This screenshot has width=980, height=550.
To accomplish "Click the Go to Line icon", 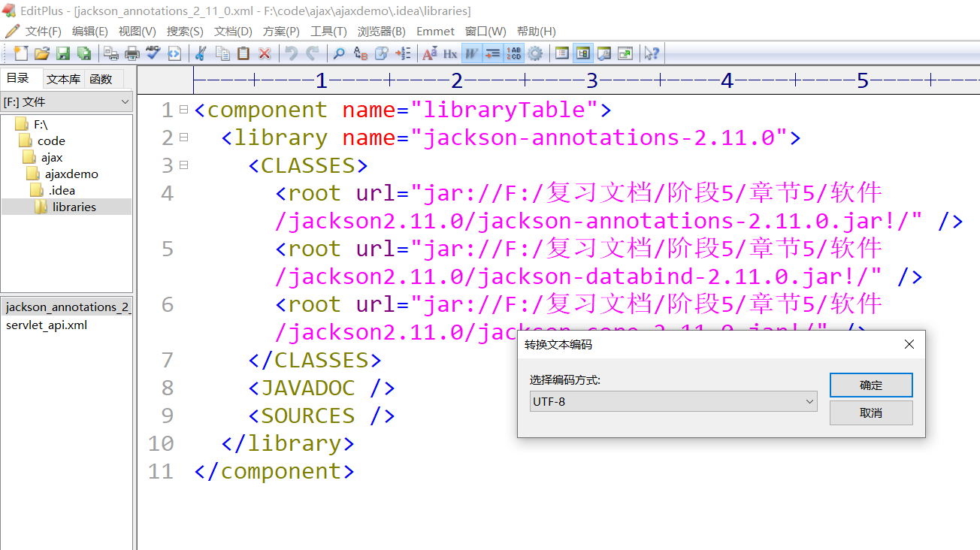I will (x=403, y=53).
